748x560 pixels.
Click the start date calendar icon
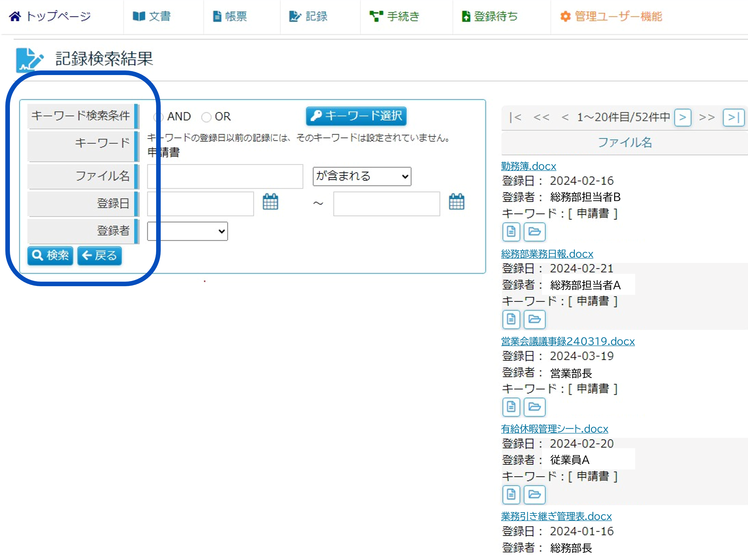tap(270, 202)
